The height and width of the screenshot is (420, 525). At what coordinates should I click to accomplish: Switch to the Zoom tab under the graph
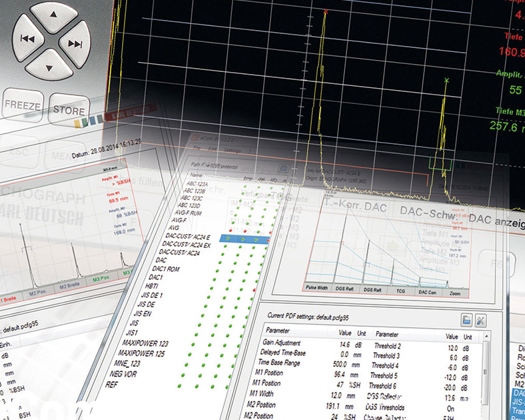pos(454,293)
